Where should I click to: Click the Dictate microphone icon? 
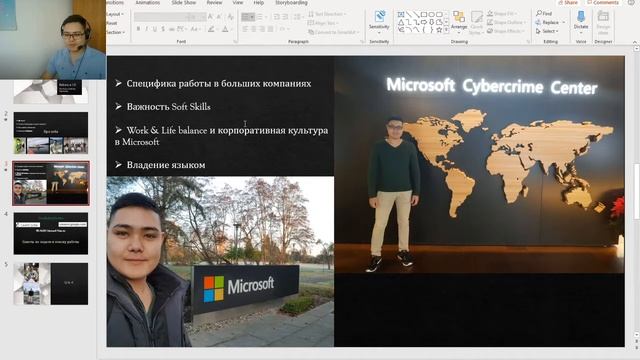pyautogui.click(x=581, y=16)
